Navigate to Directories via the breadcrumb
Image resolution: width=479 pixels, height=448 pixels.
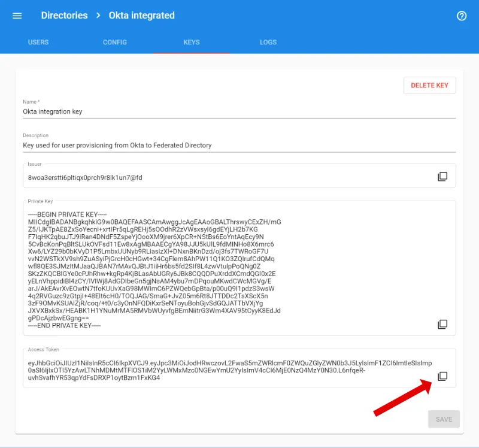point(64,16)
